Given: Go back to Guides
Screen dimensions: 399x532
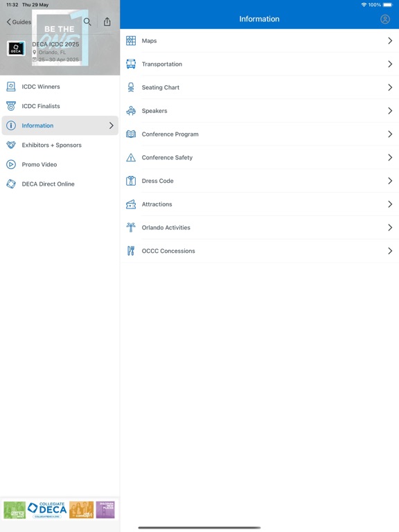Looking at the screenshot, I should pyautogui.click(x=19, y=22).
